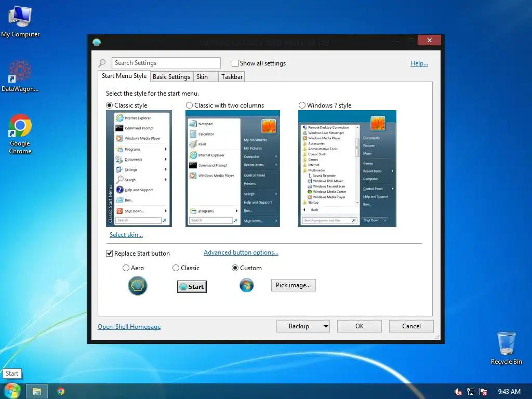The height and width of the screenshot is (399, 532).
Task: Click the Classic with two columns preview
Action: pyautogui.click(x=232, y=169)
